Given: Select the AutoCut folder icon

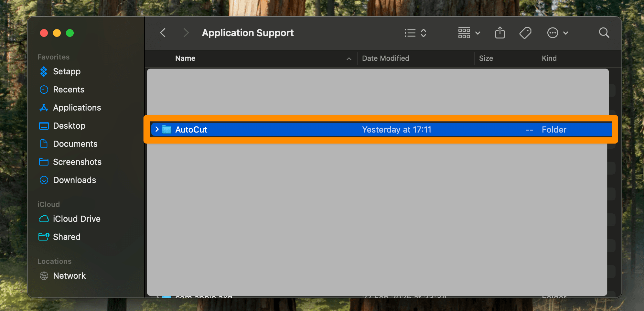Looking at the screenshot, I should 167,129.
